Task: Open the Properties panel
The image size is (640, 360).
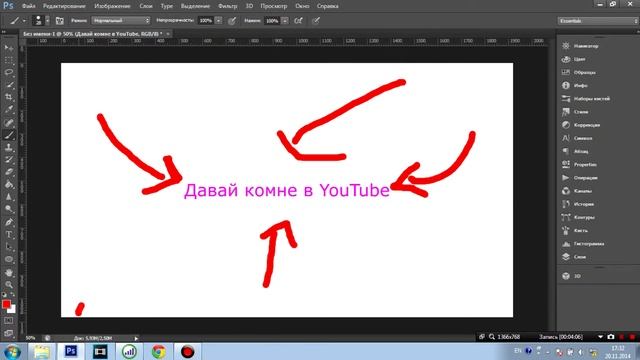Action: click(579, 164)
